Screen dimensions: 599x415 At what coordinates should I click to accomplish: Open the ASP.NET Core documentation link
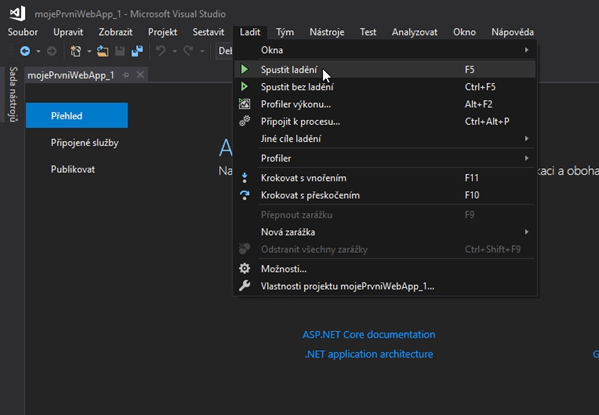point(369,334)
